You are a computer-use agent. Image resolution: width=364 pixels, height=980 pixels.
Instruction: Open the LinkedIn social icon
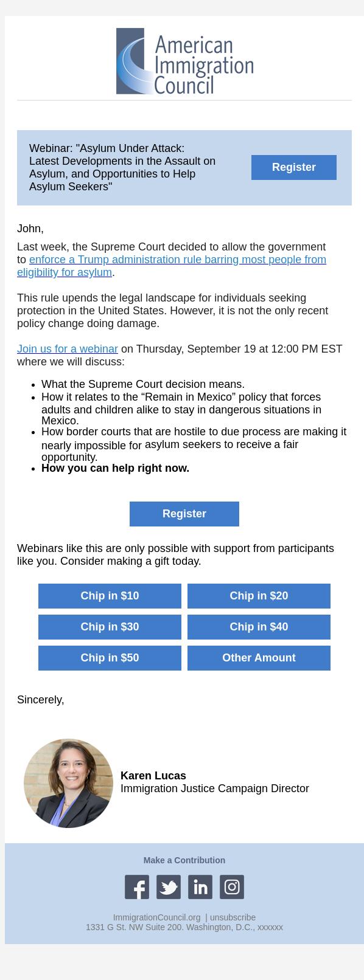(x=200, y=887)
